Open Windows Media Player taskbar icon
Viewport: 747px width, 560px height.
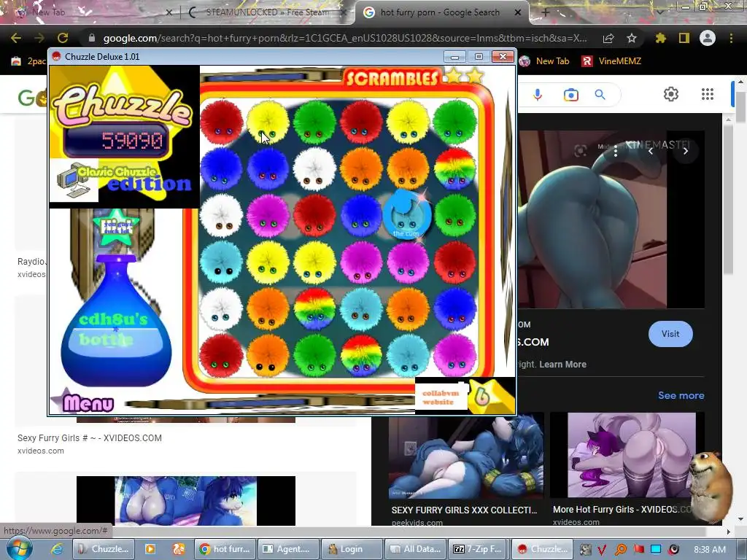point(150,549)
